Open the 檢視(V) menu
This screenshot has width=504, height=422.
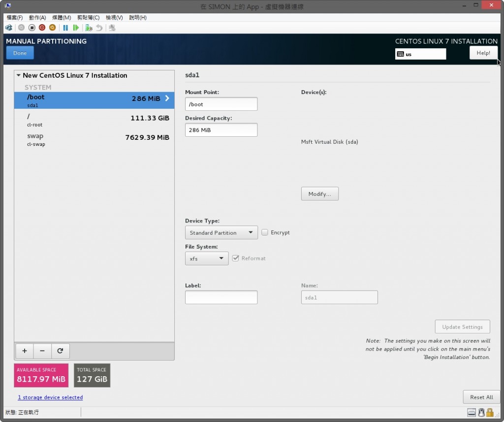114,17
